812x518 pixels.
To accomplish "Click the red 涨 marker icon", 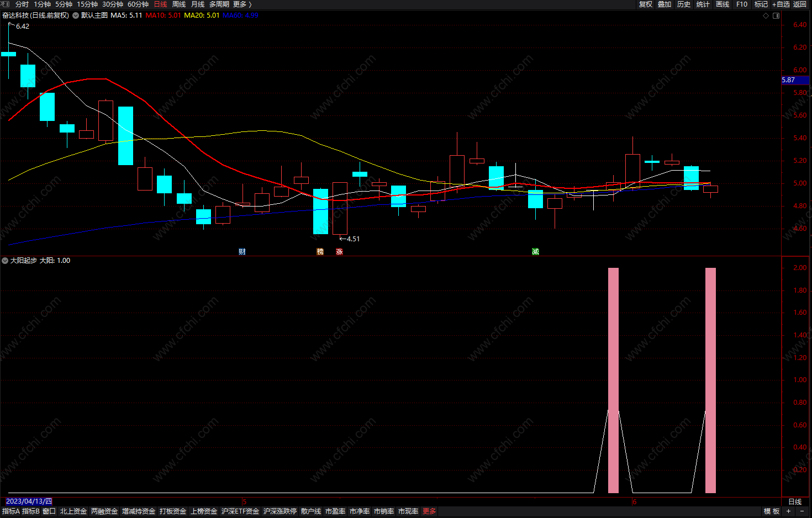I will pos(339,252).
